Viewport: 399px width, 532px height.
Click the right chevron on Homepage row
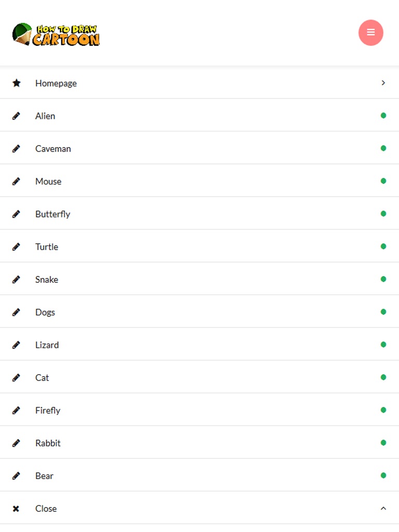[x=383, y=83]
